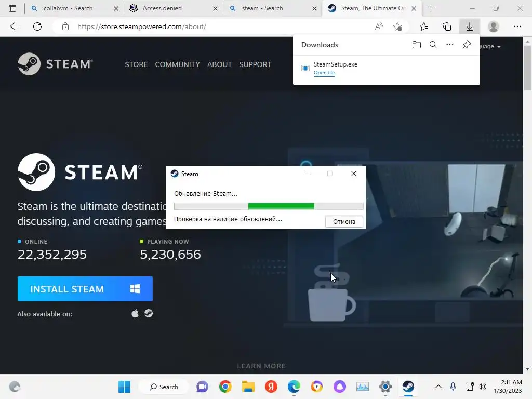Image resolution: width=532 pixels, height=399 pixels.
Task: Open the SUPPORT page
Action: tap(255, 64)
